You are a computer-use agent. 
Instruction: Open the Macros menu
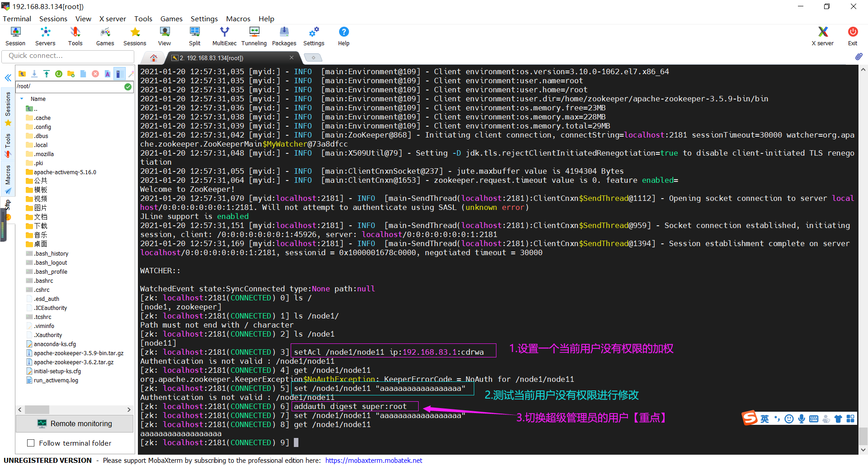tap(238, 19)
